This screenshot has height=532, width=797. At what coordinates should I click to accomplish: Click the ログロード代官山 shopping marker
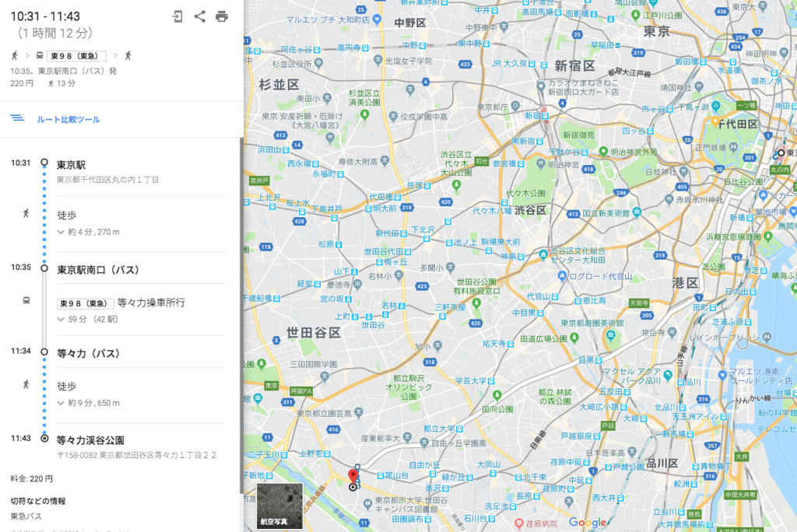point(562,276)
